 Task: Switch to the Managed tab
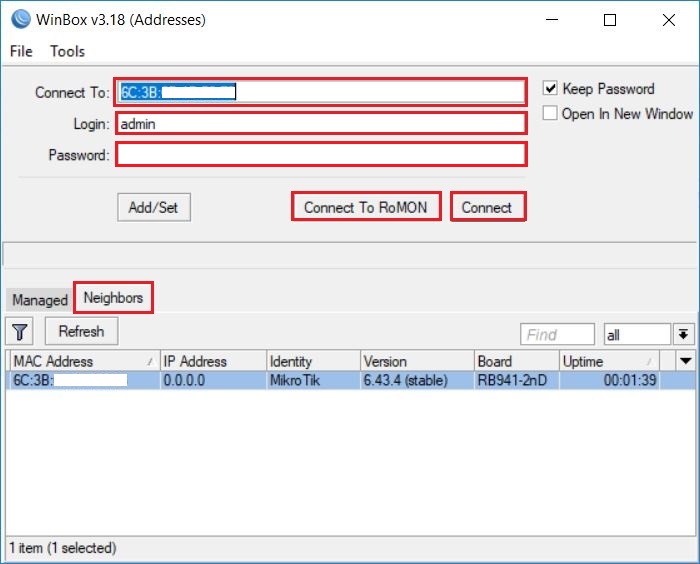[x=40, y=300]
